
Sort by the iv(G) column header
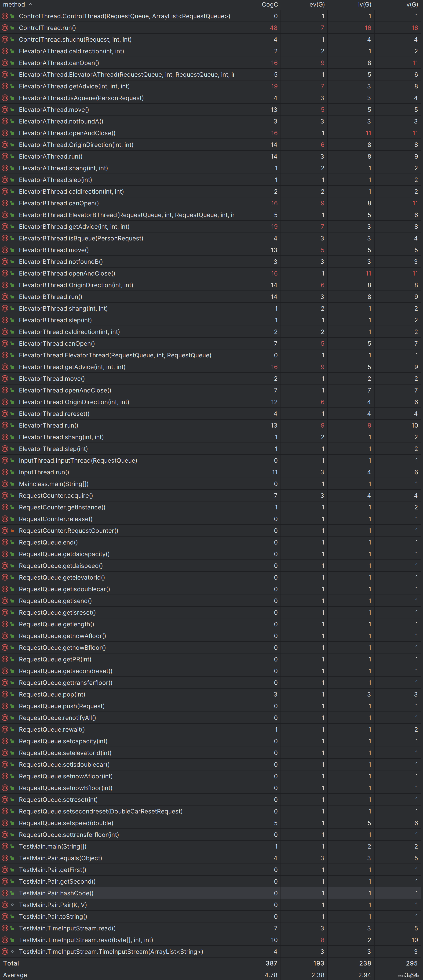click(x=365, y=5)
